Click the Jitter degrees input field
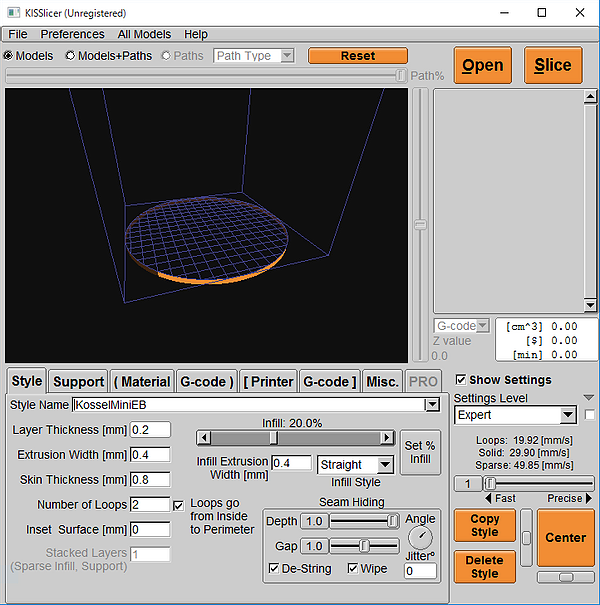Image resolution: width=600 pixels, height=605 pixels. click(420, 571)
